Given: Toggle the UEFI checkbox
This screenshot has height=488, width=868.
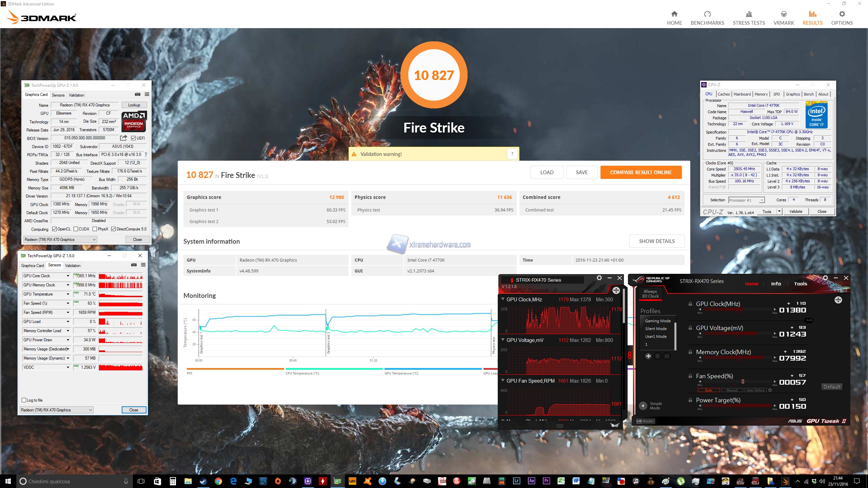Looking at the screenshot, I should 134,138.
